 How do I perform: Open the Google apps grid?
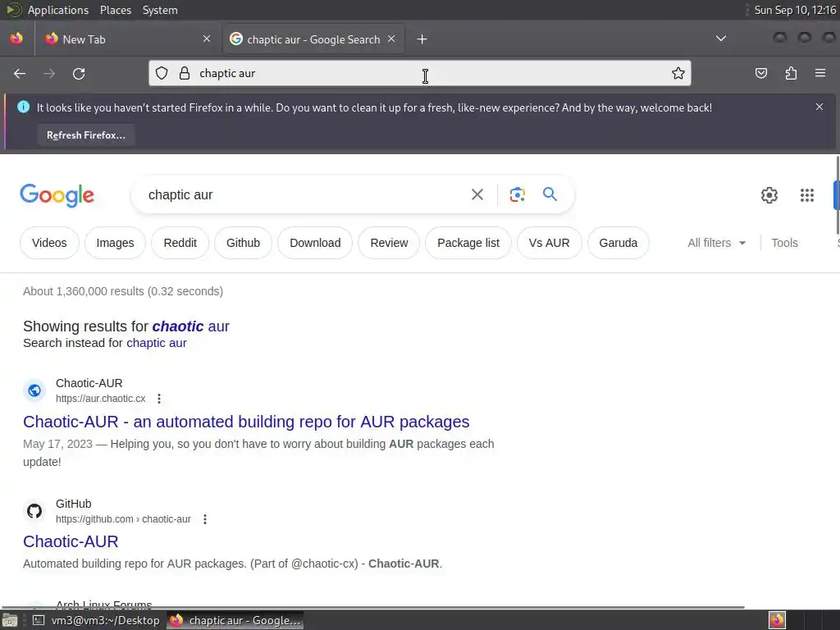click(807, 195)
